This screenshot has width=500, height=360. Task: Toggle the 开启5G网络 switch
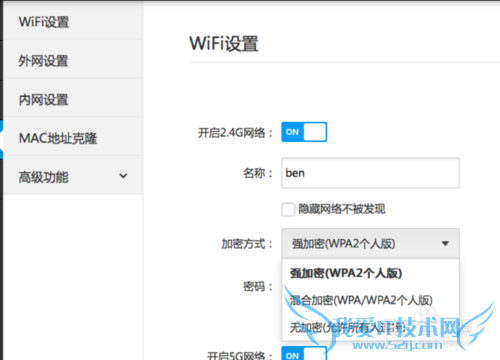click(x=304, y=353)
